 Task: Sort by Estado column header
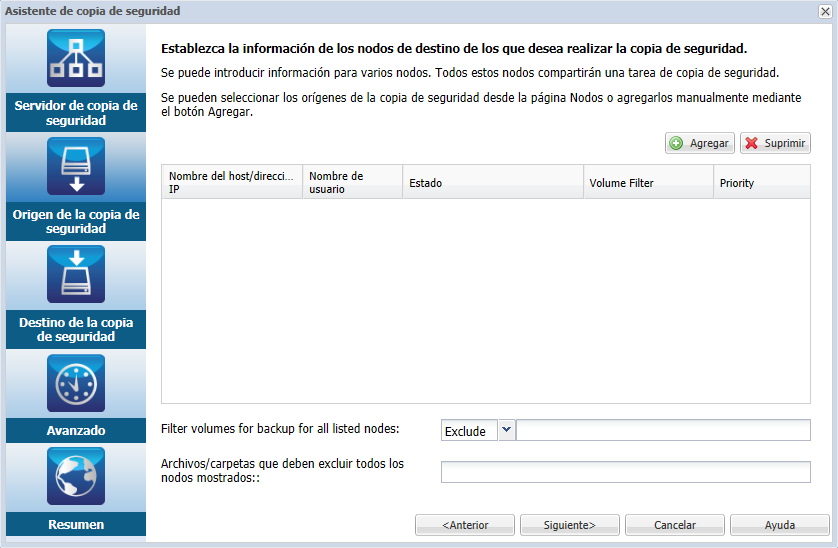pos(493,182)
